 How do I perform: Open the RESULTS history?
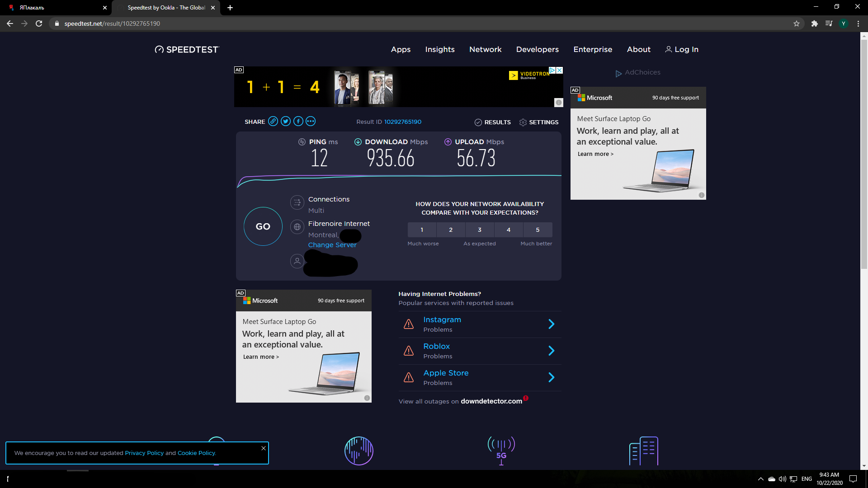(x=493, y=122)
